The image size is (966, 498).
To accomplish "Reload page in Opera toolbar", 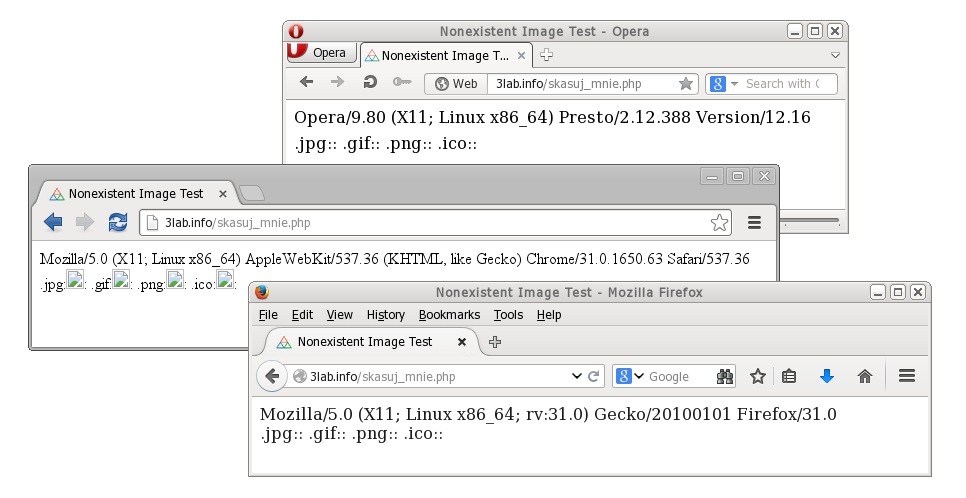I will pos(370,83).
